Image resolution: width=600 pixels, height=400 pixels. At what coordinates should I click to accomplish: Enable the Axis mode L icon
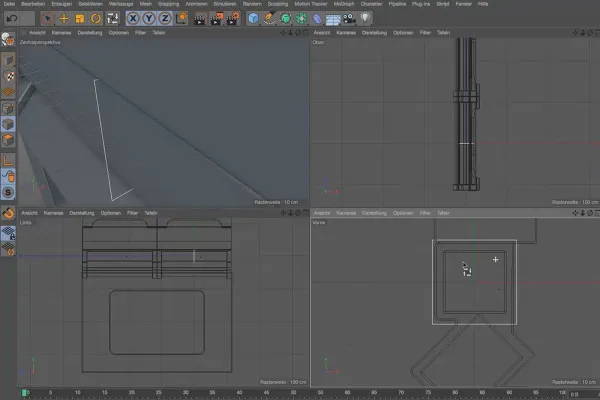click(8, 160)
